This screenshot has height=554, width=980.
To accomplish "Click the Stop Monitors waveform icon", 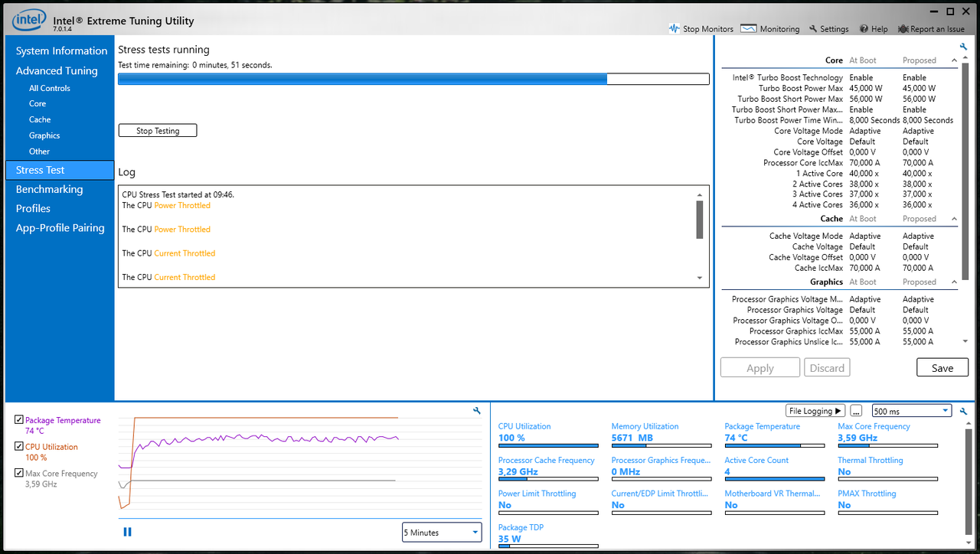I will tap(674, 28).
